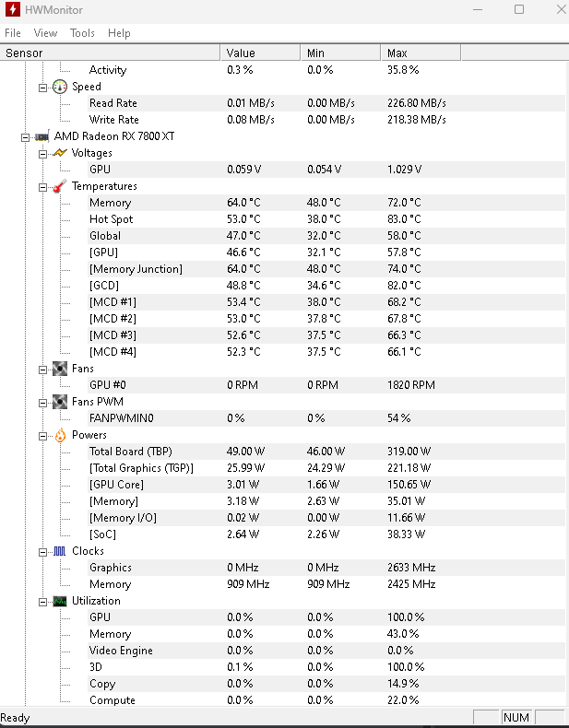Collapse the Powers tree section

tap(42, 437)
